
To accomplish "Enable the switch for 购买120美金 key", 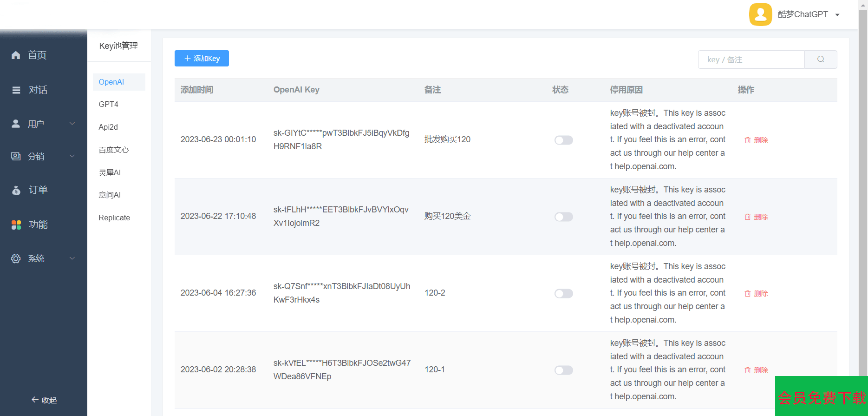I will point(563,217).
